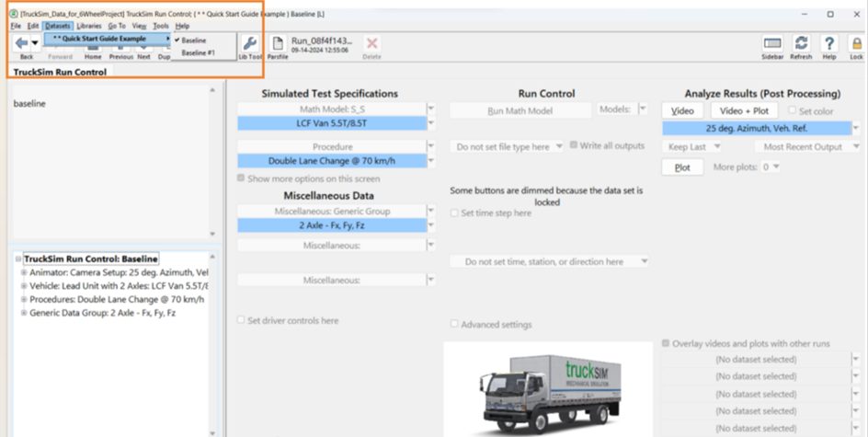The width and height of the screenshot is (868, 437).
Task: Click the Plot button
Action: click(x=682, y=167)
